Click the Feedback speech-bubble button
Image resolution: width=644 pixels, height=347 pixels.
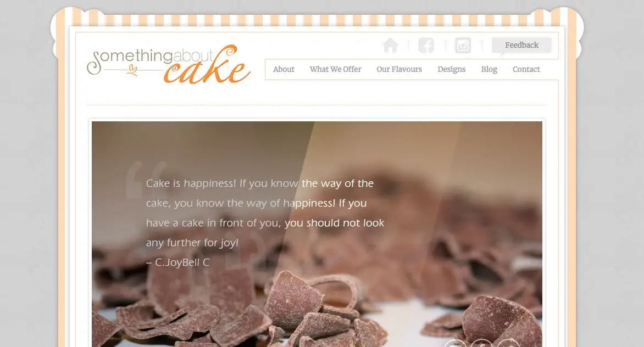(x=521, y=46)
